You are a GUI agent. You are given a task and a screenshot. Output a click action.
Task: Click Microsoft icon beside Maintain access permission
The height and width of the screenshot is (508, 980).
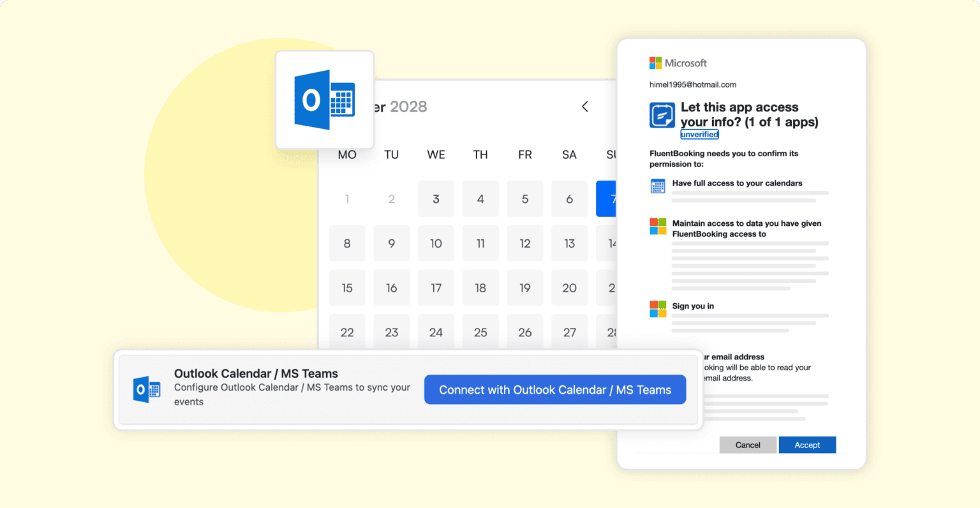click(x=657, y=226)
